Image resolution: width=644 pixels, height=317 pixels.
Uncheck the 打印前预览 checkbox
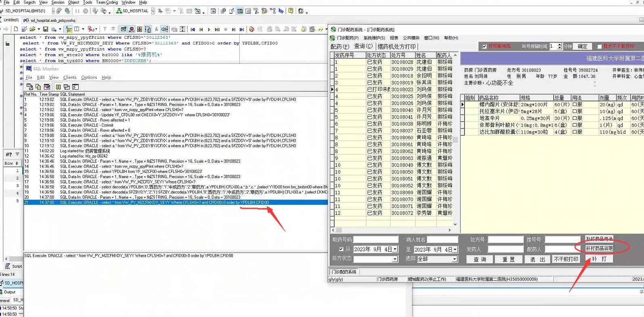click(x=485, y=46)
